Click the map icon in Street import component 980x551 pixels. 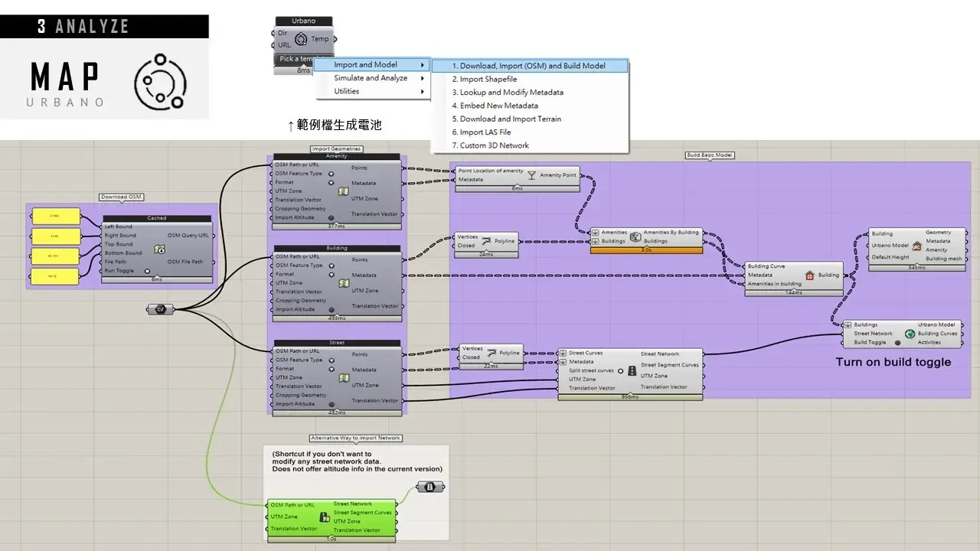pyautogui.click(x=344, y=377)
